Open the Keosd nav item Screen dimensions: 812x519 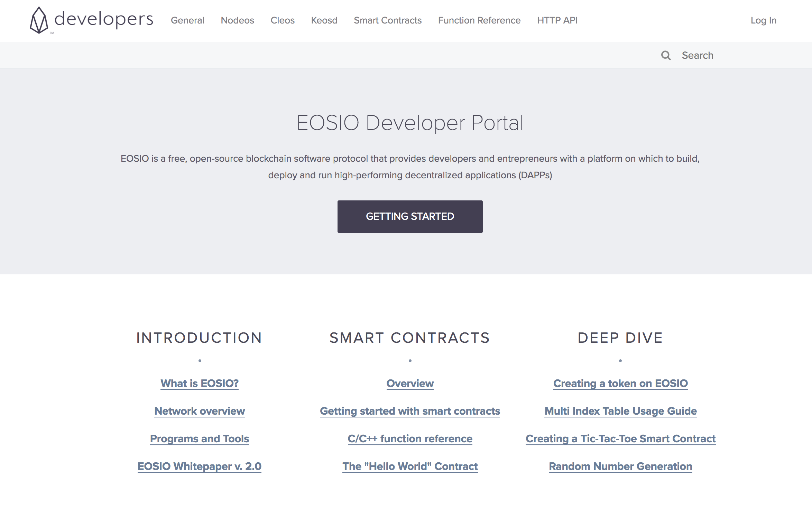[x=324, y=20]
